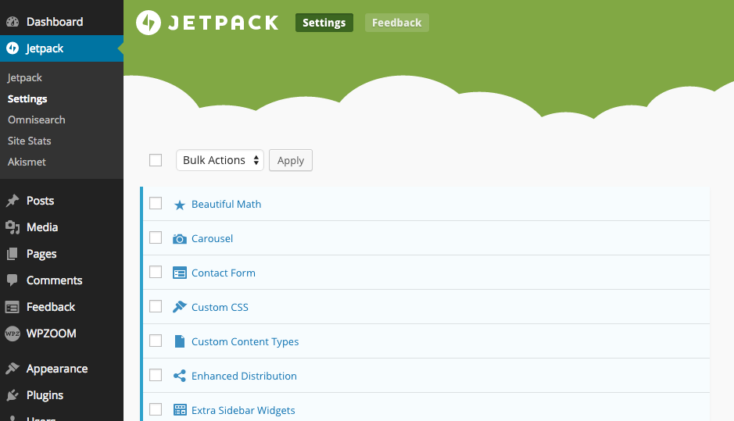Open the Contact Form module link
Screen dimensions: 734x421
pos(223,273)
